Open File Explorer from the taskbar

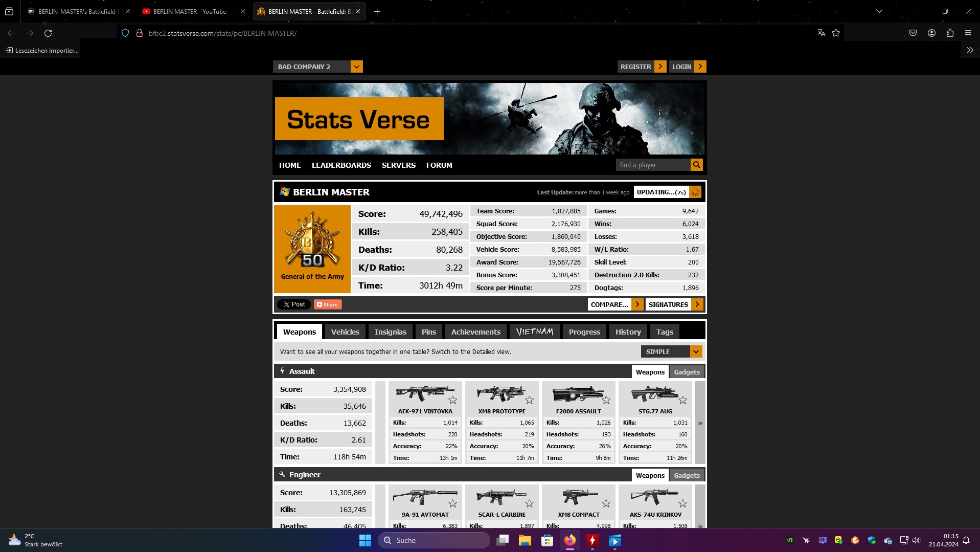(x=525, y=540)
